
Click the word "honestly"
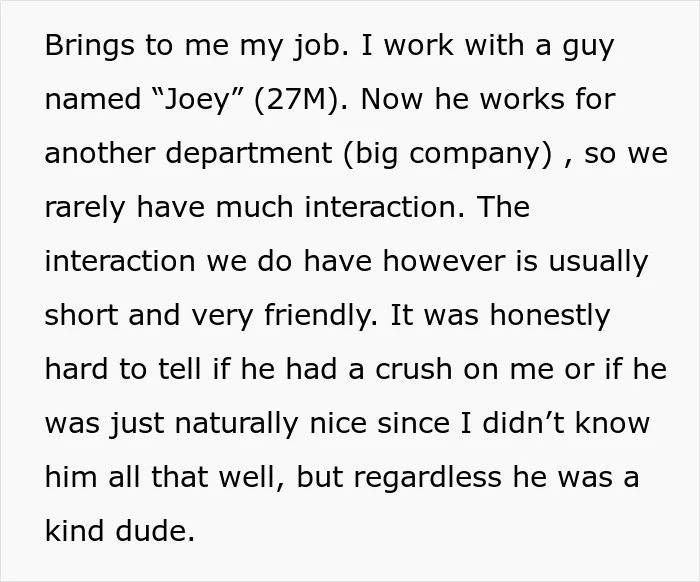[550, 316]
